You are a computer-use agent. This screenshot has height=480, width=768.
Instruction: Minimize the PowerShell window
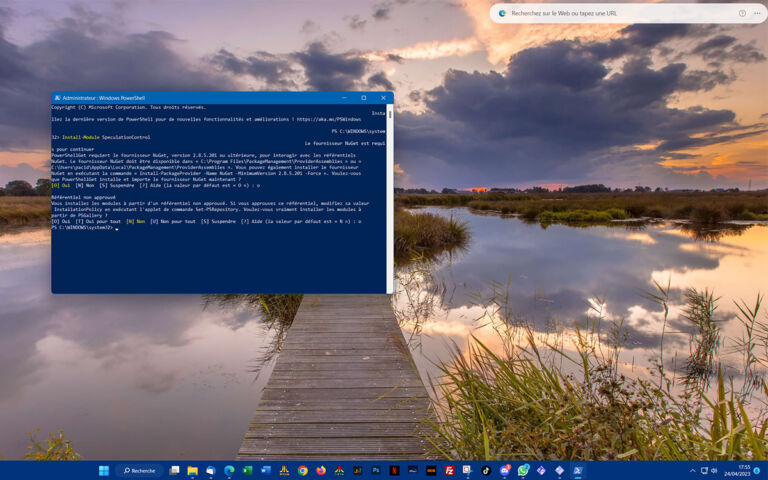pos(344,98)
